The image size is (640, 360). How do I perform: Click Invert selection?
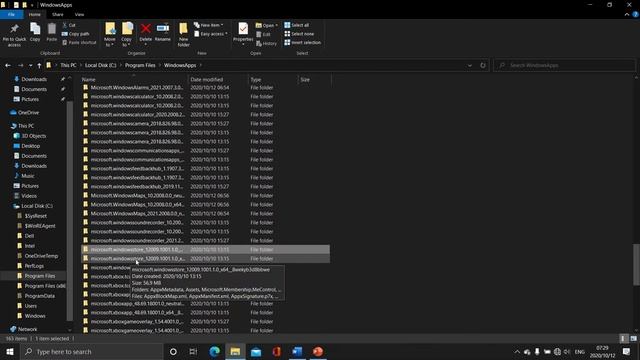tap(302, 42)
